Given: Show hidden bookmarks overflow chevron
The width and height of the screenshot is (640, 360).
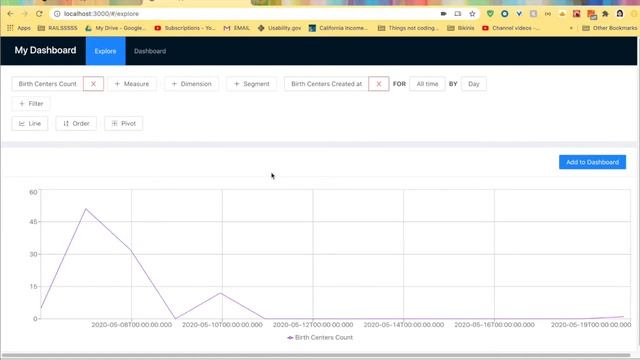Looking at the screenshot, I should [571, 28].
